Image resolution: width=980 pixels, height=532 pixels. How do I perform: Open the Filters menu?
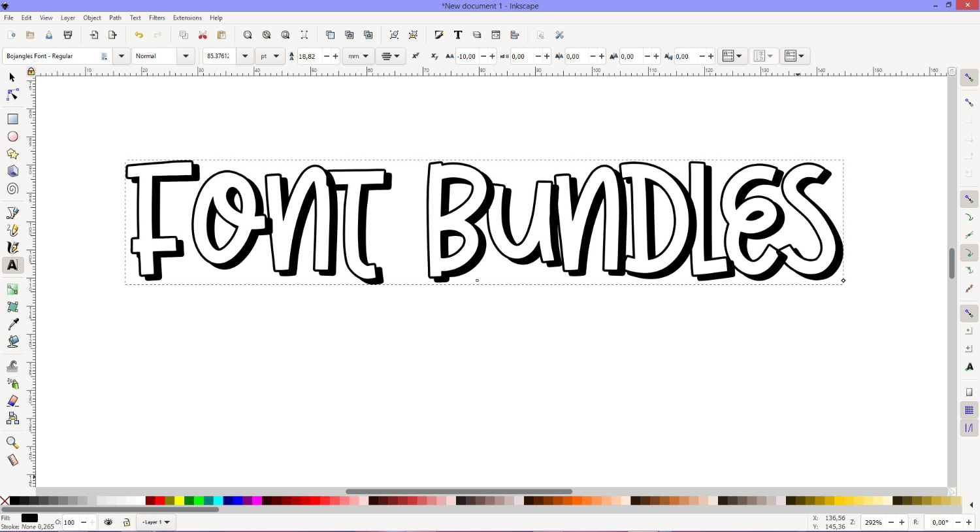[157, 18]
